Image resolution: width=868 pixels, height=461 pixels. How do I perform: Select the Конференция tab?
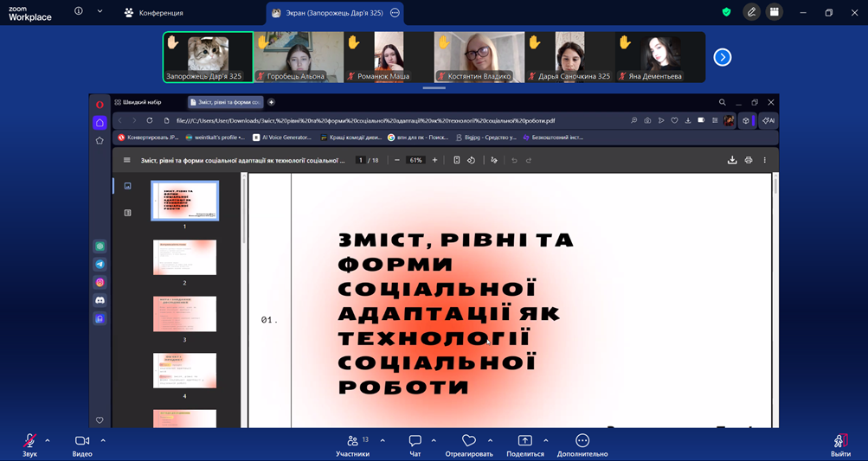153,13
